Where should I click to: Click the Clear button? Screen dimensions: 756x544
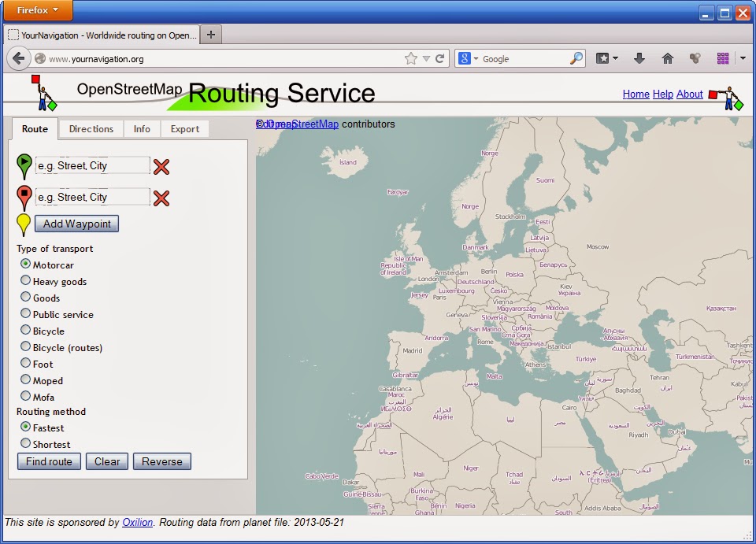(x=107, y=461)
